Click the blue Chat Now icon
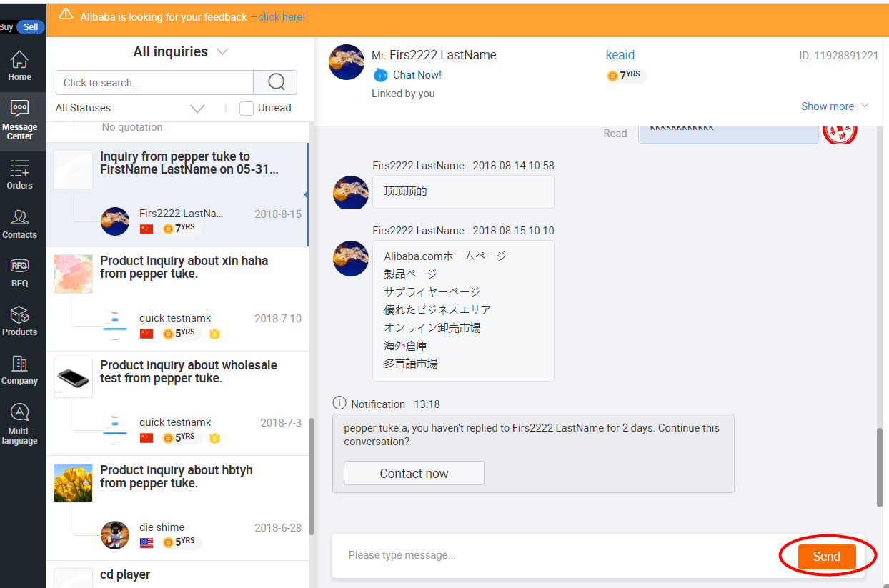Screen dimensions: 889x588 [x=381, y=75]
